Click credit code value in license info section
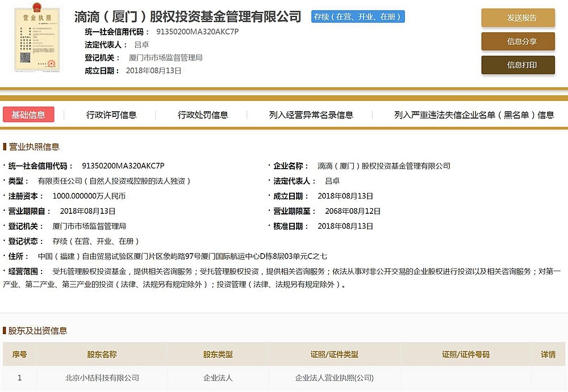 (x=123, y=166)
